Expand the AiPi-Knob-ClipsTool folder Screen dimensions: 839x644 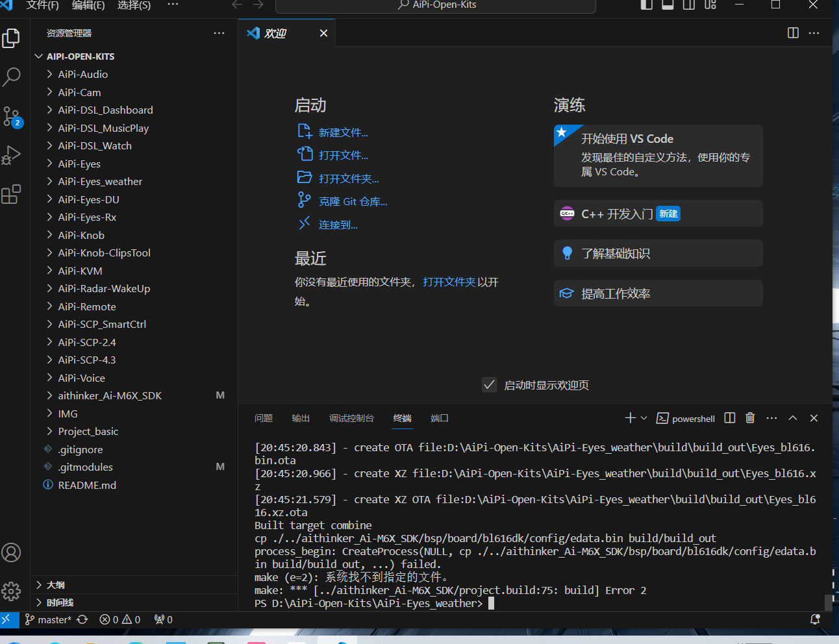134,253
